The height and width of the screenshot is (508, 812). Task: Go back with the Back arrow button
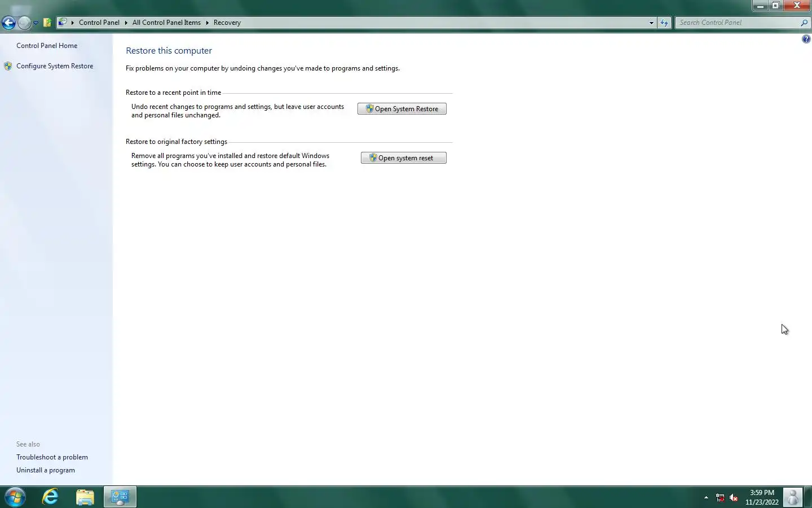[x=8, y=23]
